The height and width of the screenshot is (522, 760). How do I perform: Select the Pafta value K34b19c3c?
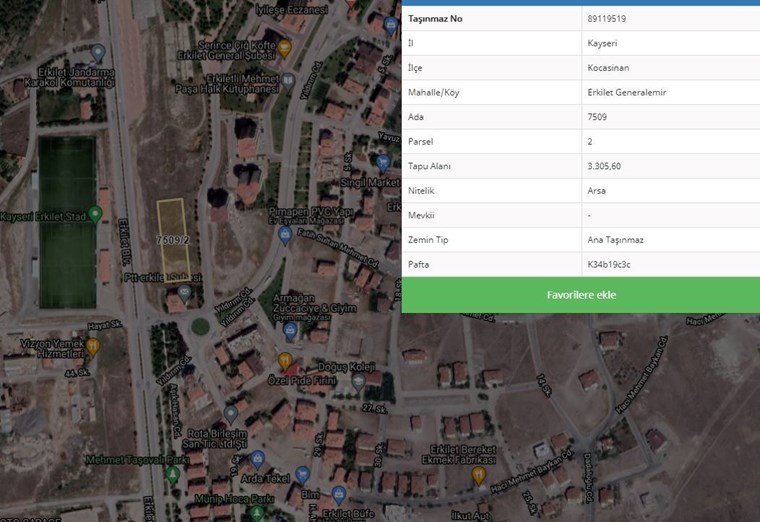[609, 265]
